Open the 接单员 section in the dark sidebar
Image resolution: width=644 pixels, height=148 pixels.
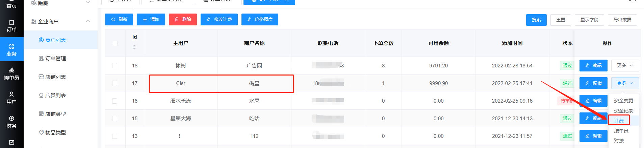[11, 74]
